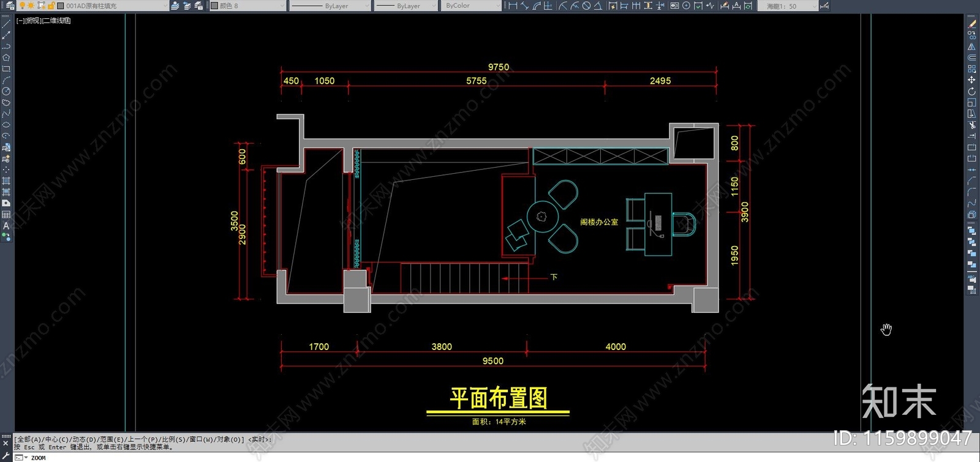The height and width of the screenshot is (462, 980).
Task: Click the [-] viewport controls label
Action: tap(20, 21)
